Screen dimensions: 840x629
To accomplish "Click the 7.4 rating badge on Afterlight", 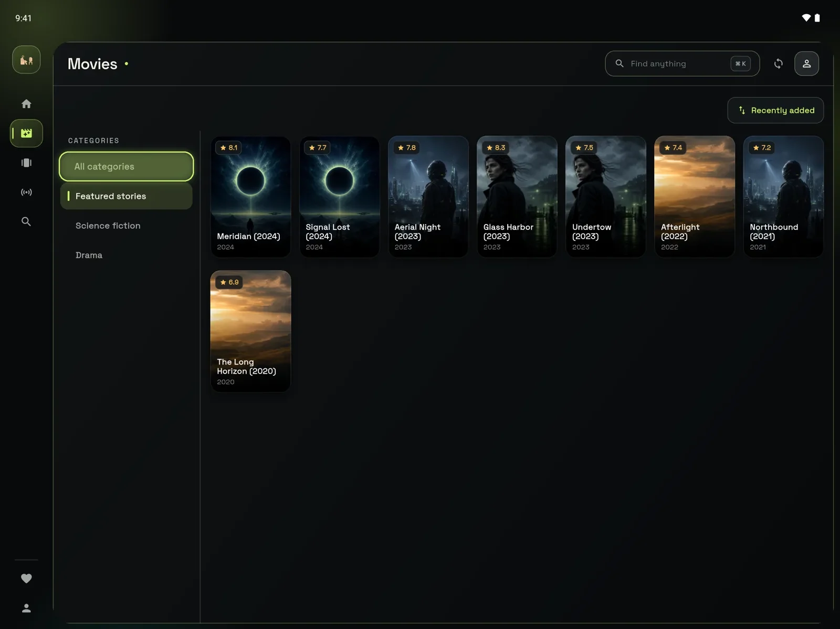I will [673, 147].
